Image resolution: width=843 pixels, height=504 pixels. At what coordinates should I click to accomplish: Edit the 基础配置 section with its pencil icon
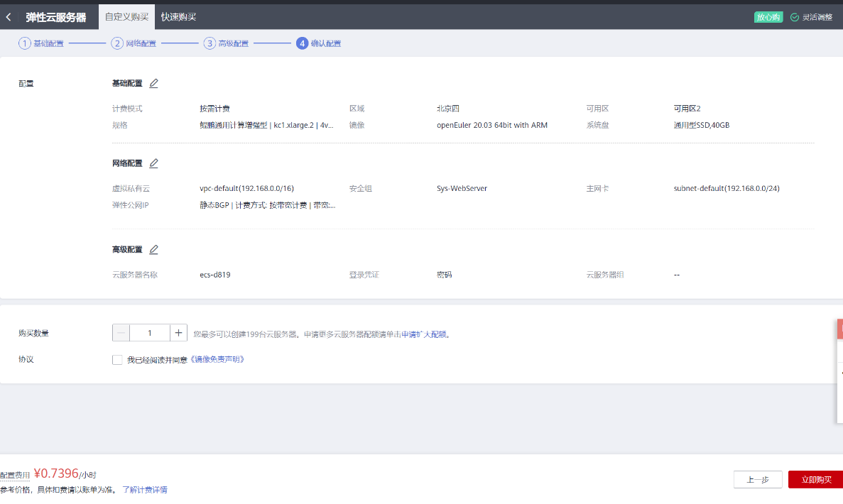(x=154, y=83)
